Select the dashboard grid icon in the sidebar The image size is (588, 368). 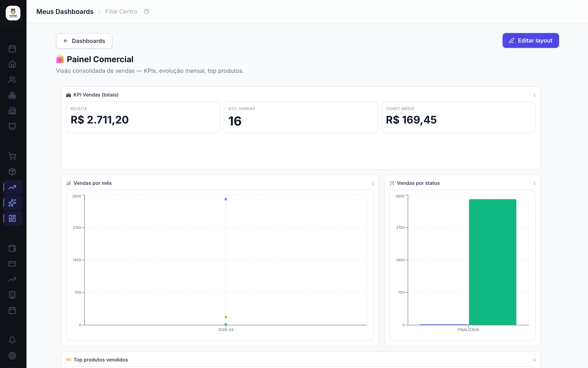(x=13, y=218)
